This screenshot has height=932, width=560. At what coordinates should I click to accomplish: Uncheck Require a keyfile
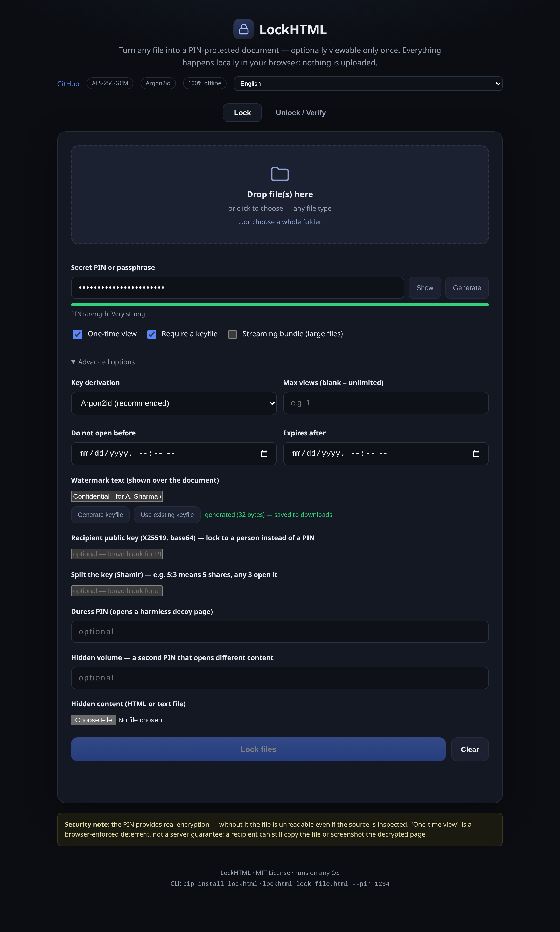point(152,334)
